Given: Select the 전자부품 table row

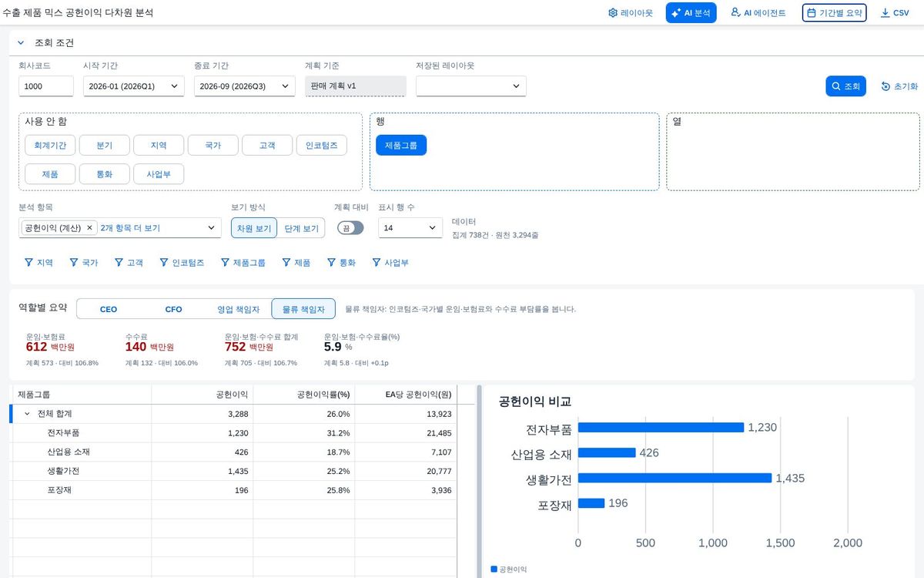Looking at the screenshot, I should pyautogui.click(x=234, y=433).
